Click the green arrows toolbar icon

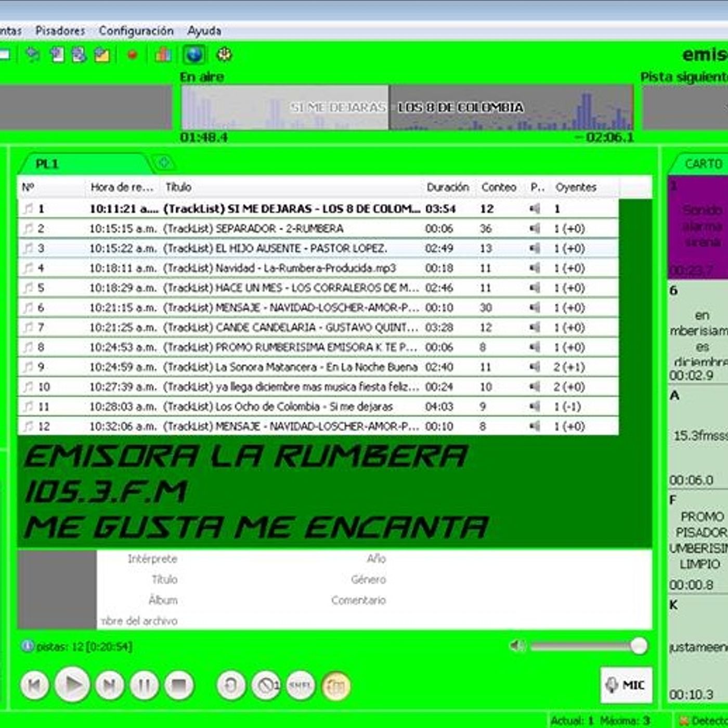pyautogui.click(x=33, y=55)
